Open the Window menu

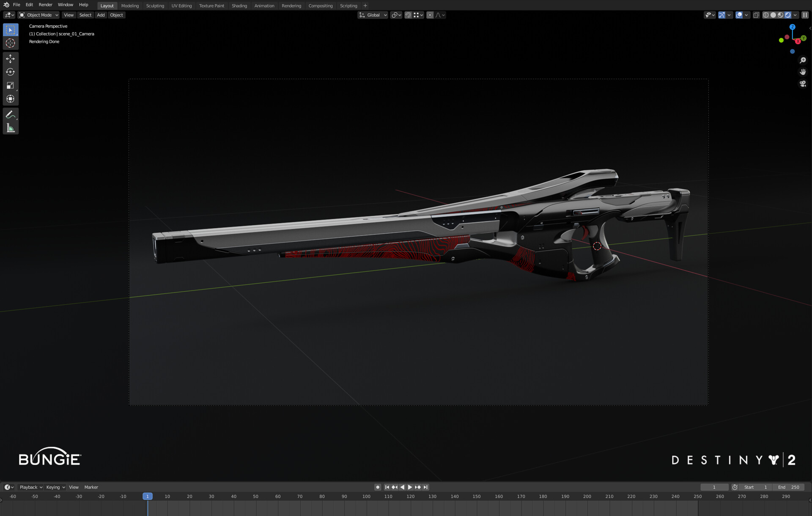click(65, 5)
